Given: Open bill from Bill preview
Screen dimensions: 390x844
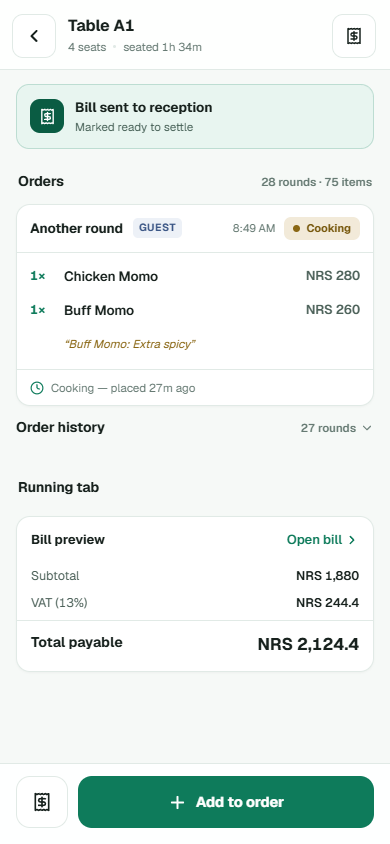Looking at the screenshot, I should click(321, 540).
